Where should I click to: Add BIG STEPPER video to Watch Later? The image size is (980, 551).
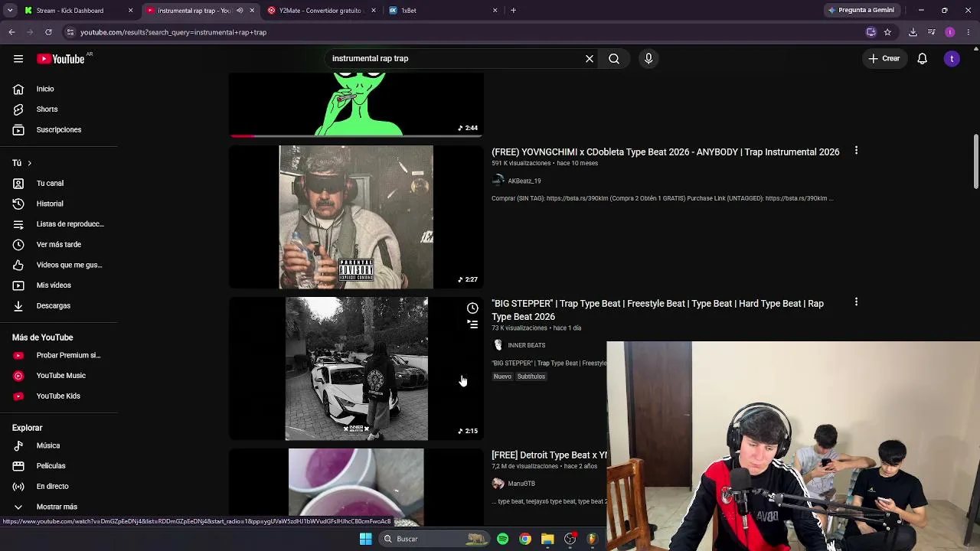pyautogui.click(x=472, y=308)
